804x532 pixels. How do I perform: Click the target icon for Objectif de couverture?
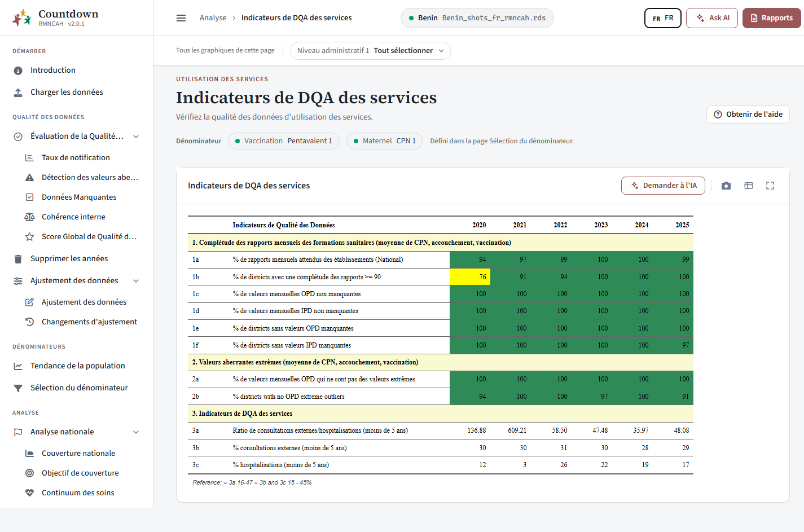tap(29, 473)
